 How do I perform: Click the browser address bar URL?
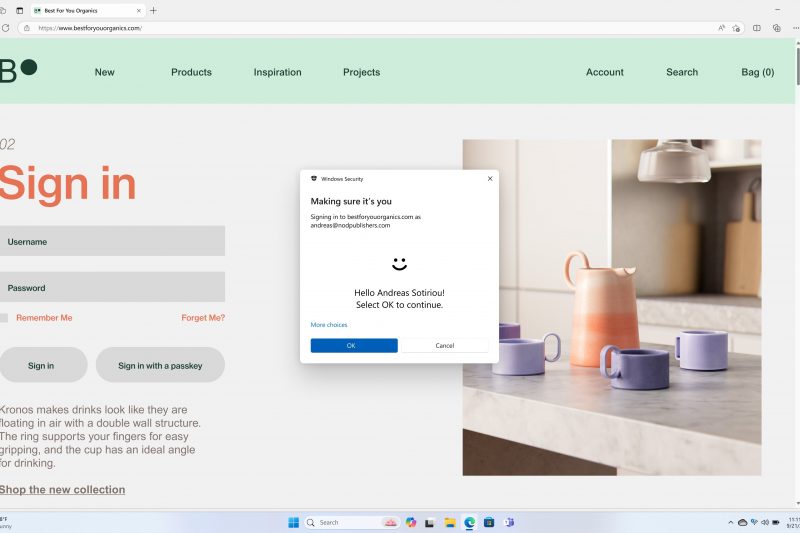pos(90,28)
